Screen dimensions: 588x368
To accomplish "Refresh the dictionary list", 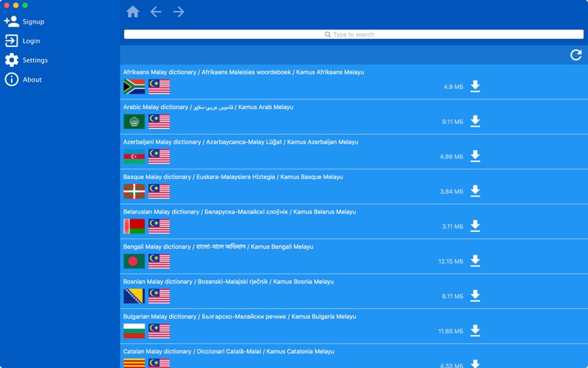I will point(576,54).
